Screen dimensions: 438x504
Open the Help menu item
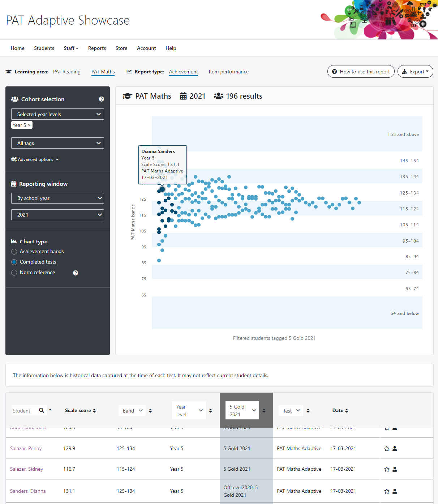click(171, 48)
